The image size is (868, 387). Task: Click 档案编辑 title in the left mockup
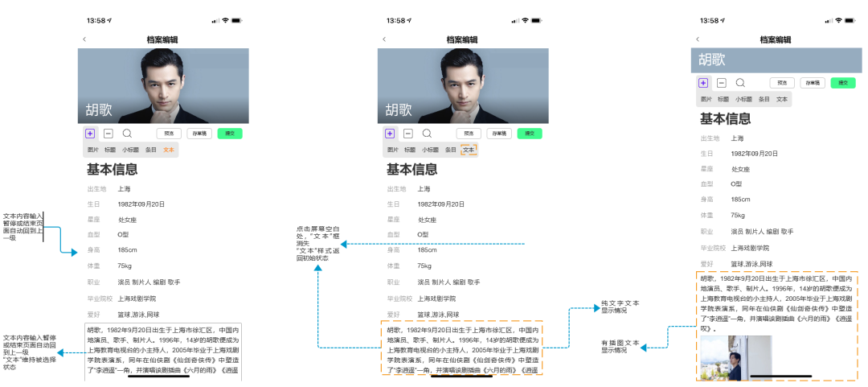click(162, 39)
